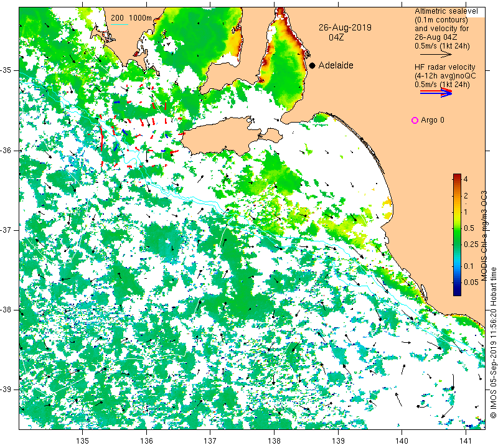Screen dimensions: 498x448
Task: Click the 'Argo 0' legend label
Action: pyautogui.click(x=432, y=120)
